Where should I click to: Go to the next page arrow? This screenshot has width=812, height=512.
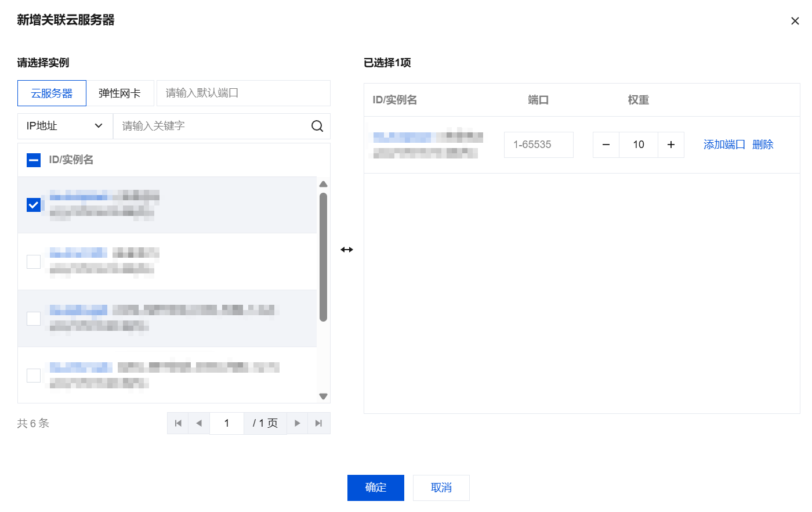[x=298, y=423]
